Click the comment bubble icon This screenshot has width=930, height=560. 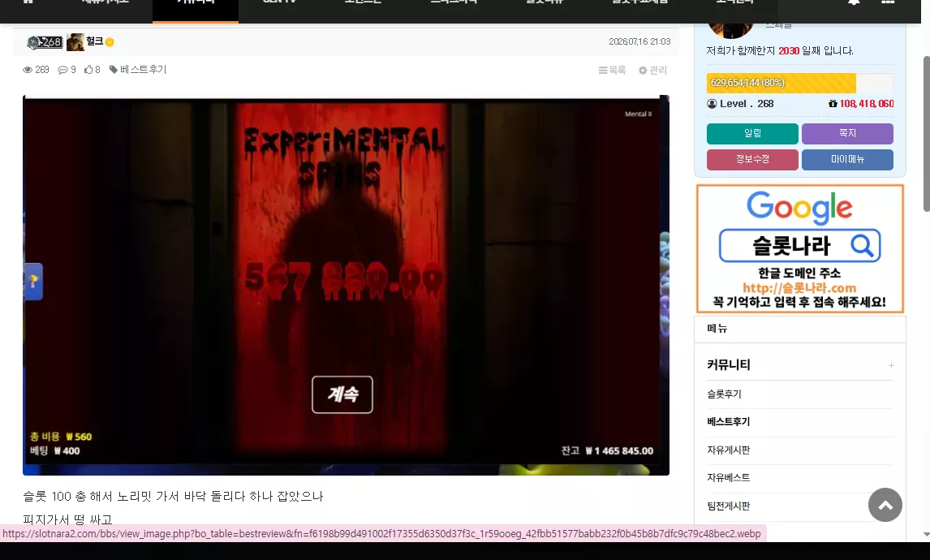62,70
